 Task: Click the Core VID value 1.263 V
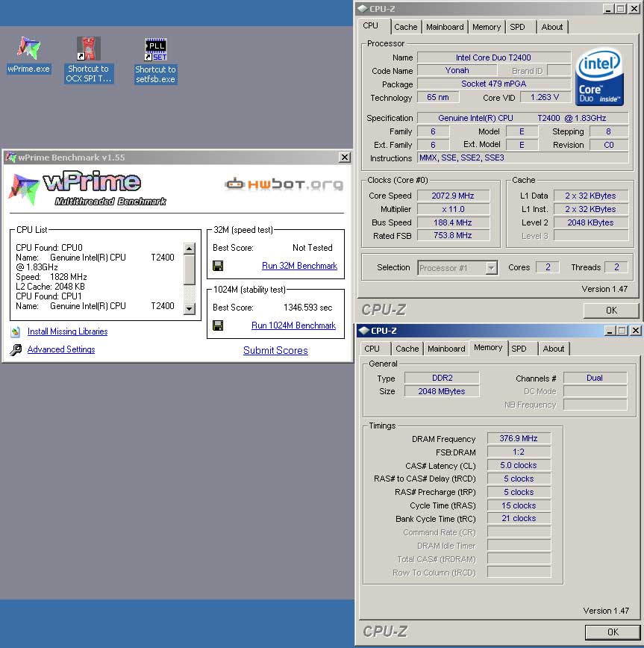[545, 98]
